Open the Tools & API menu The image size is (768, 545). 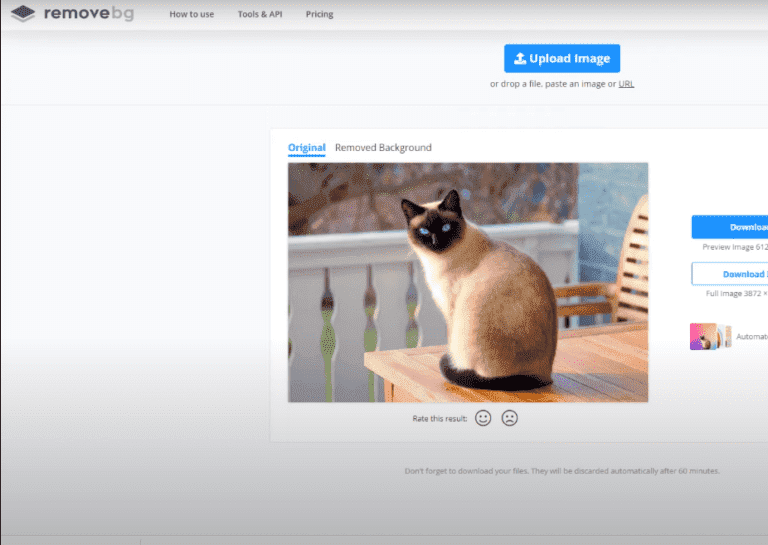(x=259, y=15)
